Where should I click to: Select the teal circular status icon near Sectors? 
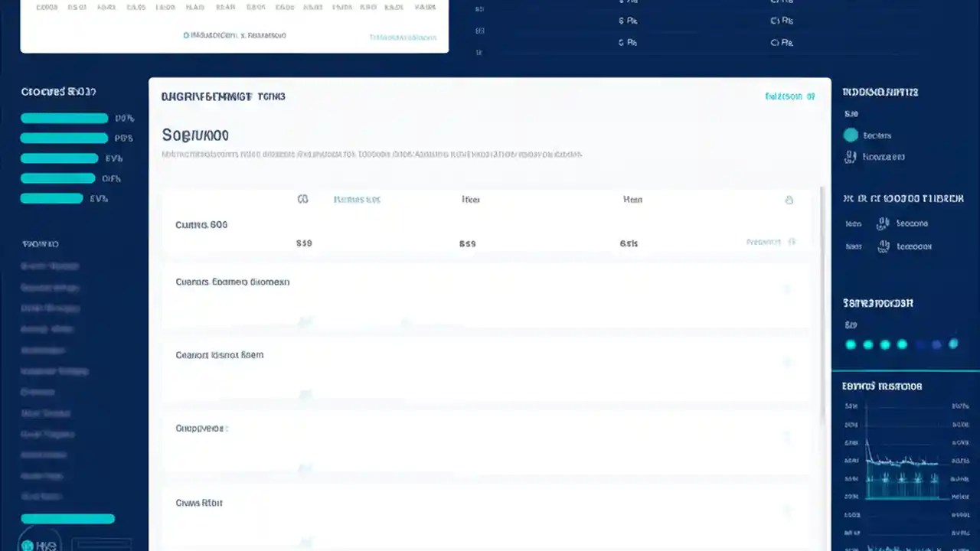pos(851,135)
